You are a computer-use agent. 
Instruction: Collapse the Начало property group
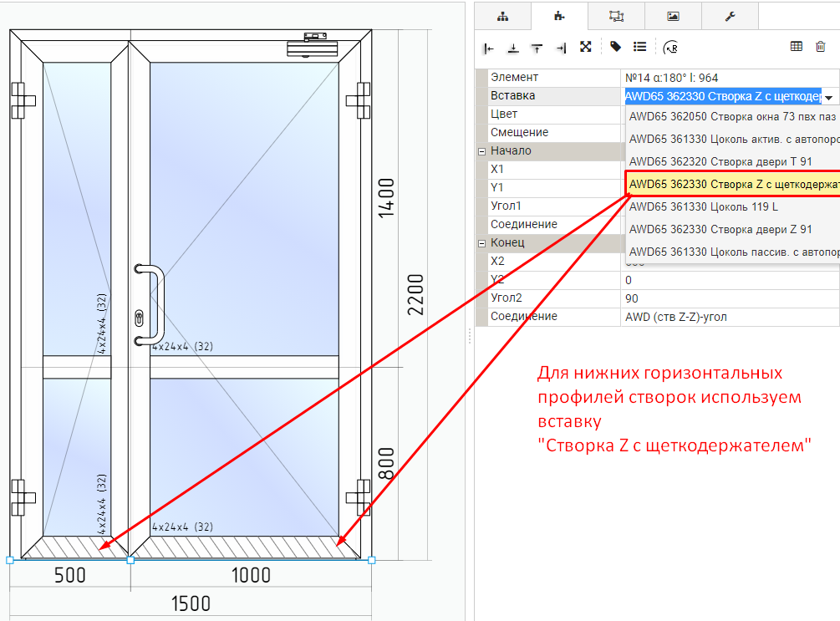pyautogui.click(x=481, y=151)
